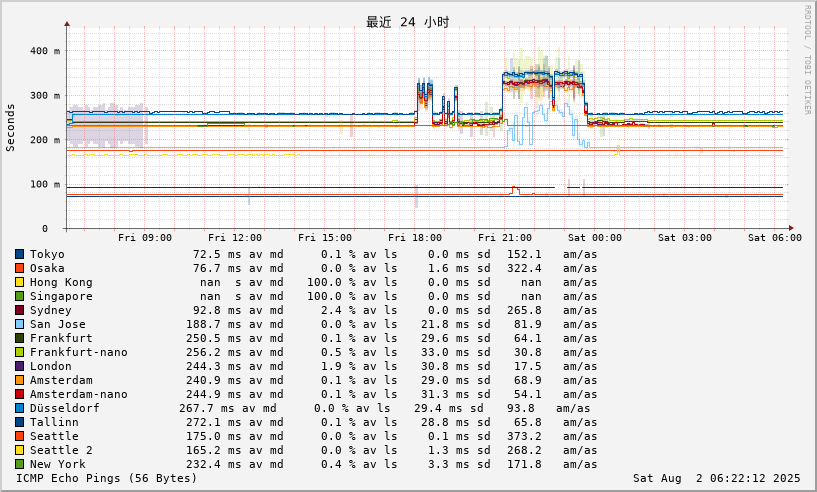817x492 pixels.
Task: Click the Seattle 2 legend color swatch
Action: pos(19,450)
